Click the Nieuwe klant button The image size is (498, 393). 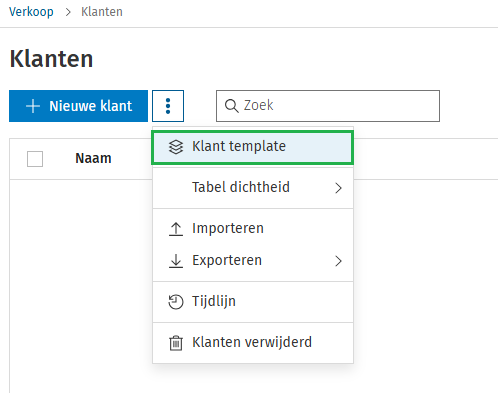[78, 106]
